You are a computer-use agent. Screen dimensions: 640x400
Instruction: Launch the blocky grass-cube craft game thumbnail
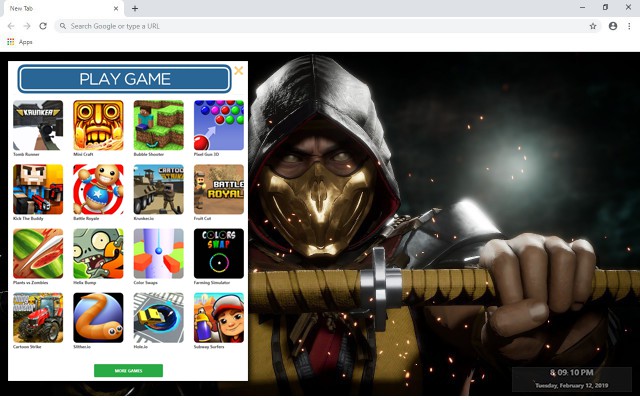pos(159,125)
